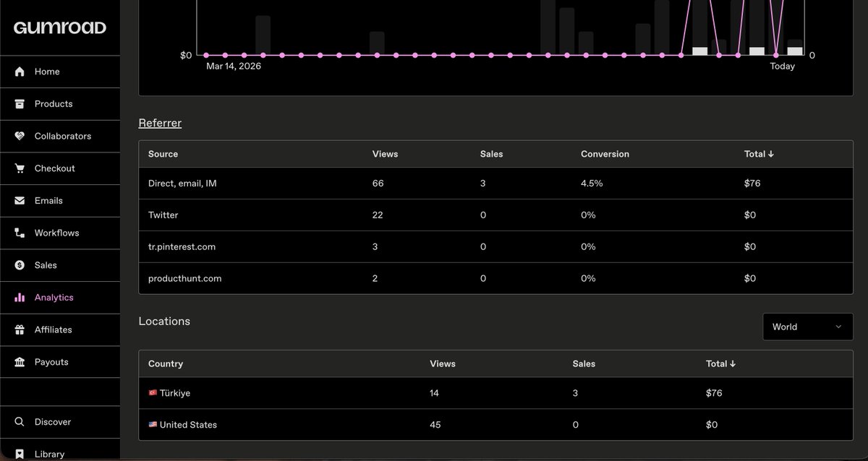Sort locations by Total column
868x461 pixels.
[x=720, y=363]
